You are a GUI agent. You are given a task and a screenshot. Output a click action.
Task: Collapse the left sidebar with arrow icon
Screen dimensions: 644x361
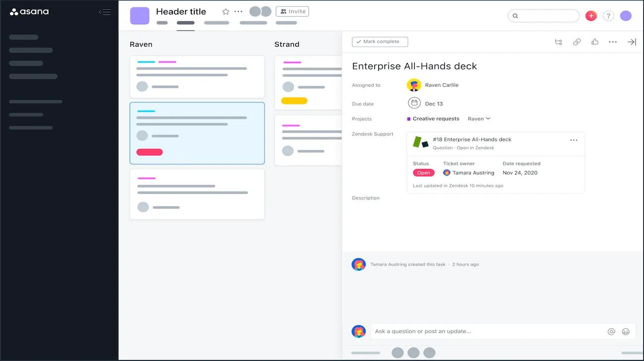(105, 12)
